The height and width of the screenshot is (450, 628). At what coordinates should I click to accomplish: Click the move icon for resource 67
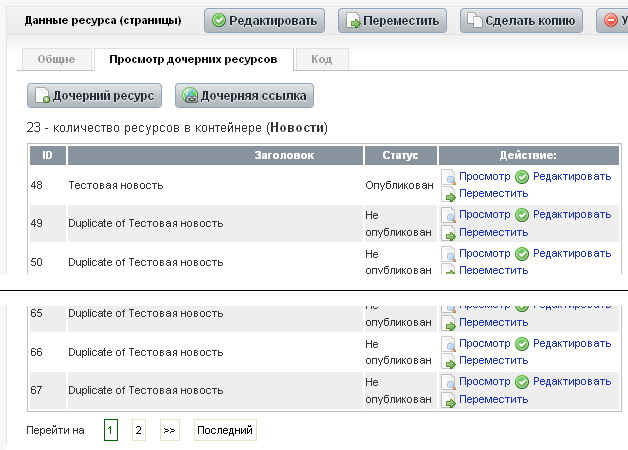[450, 400]
